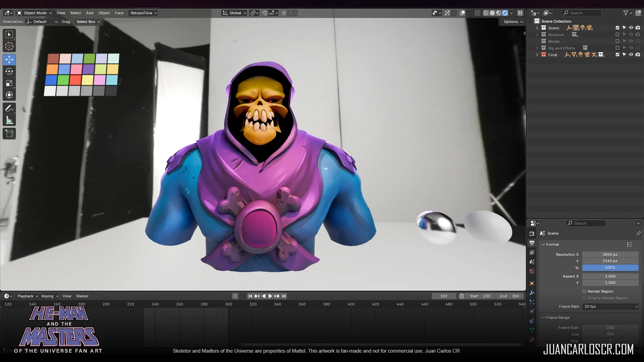Open the Modifiers wrench tab
The width and height of the screenshot is (644, 362).
[x=532, y=293]
